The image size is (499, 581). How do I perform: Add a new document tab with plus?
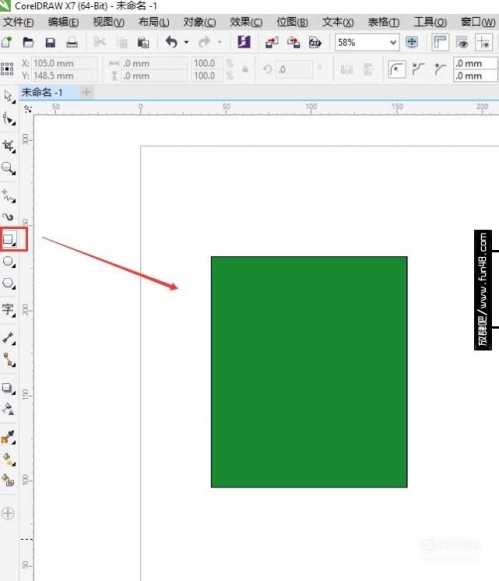[87, 92]
